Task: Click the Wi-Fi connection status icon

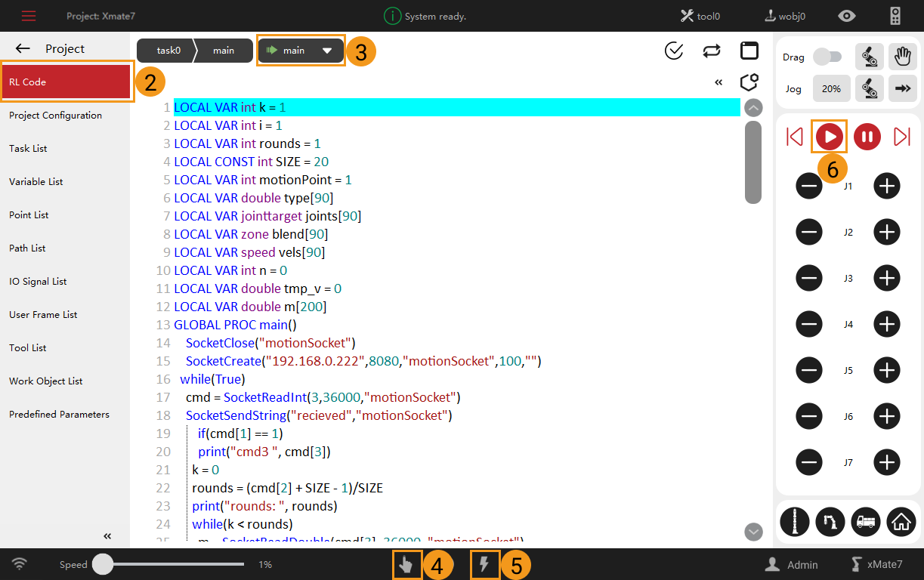Action: coord(20,563)
